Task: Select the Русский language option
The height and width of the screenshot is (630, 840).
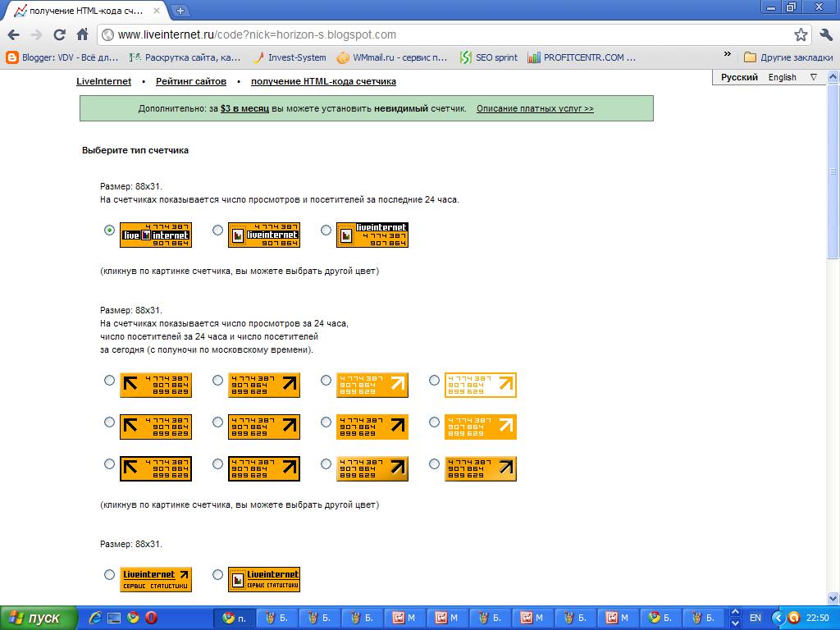Action: [739, 78]
